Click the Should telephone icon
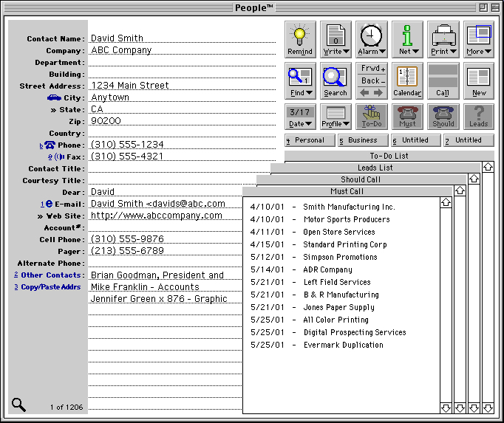Viewport: 504px width, 423px height. point(443,116)
